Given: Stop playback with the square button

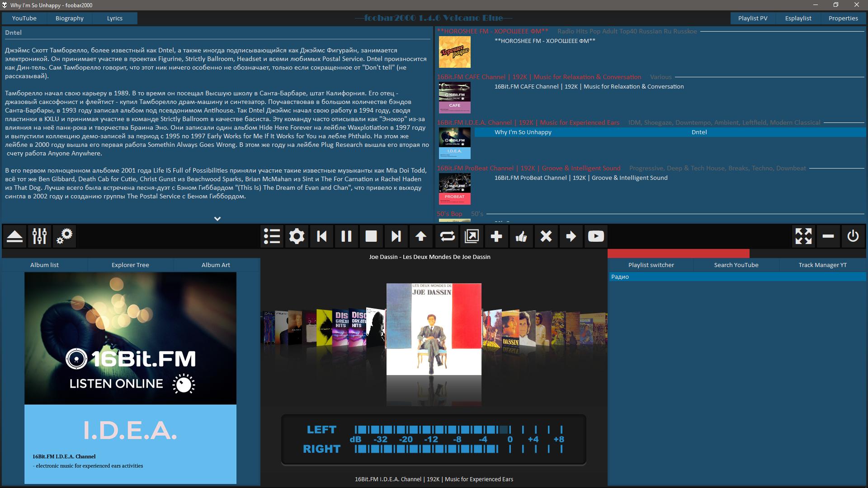Looking at the screenshot, I should 371,236.
